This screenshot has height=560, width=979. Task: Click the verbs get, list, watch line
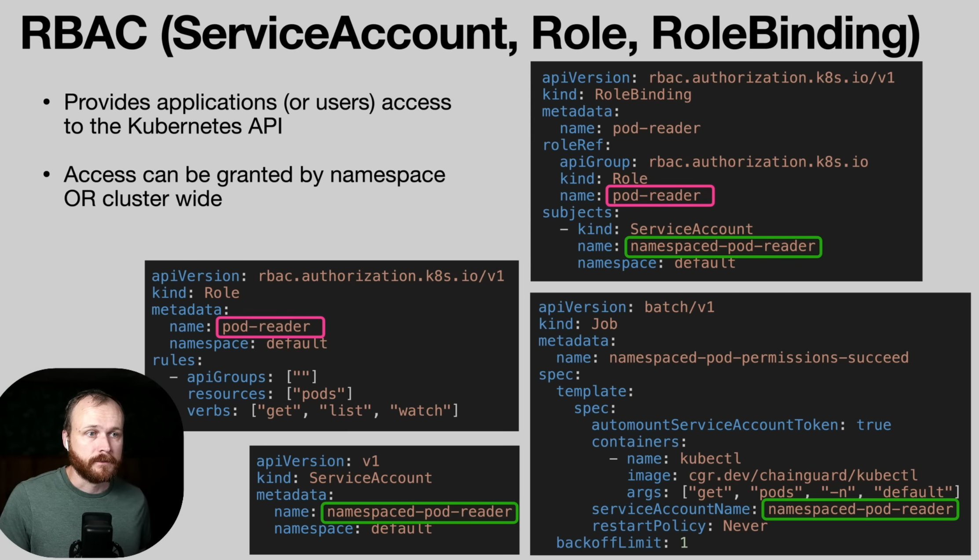pyautogui.click(x=323, y=411)
